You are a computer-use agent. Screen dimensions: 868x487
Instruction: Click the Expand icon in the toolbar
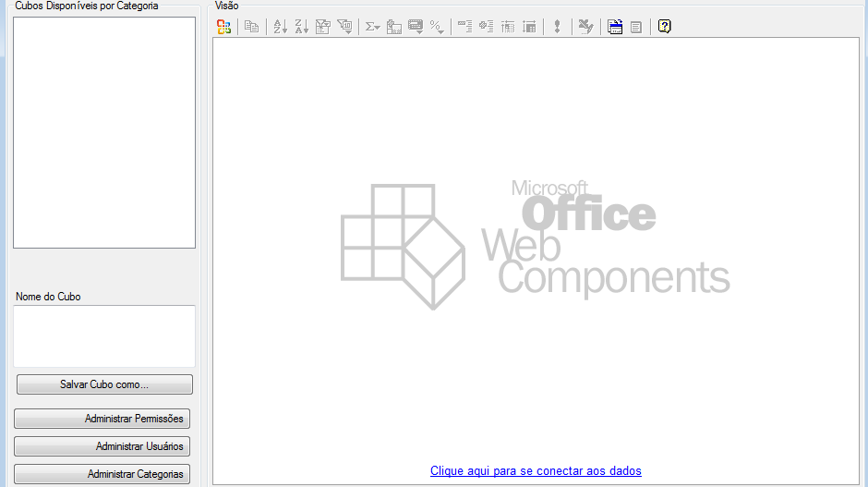pyautogui.click(x=487, y=27)
